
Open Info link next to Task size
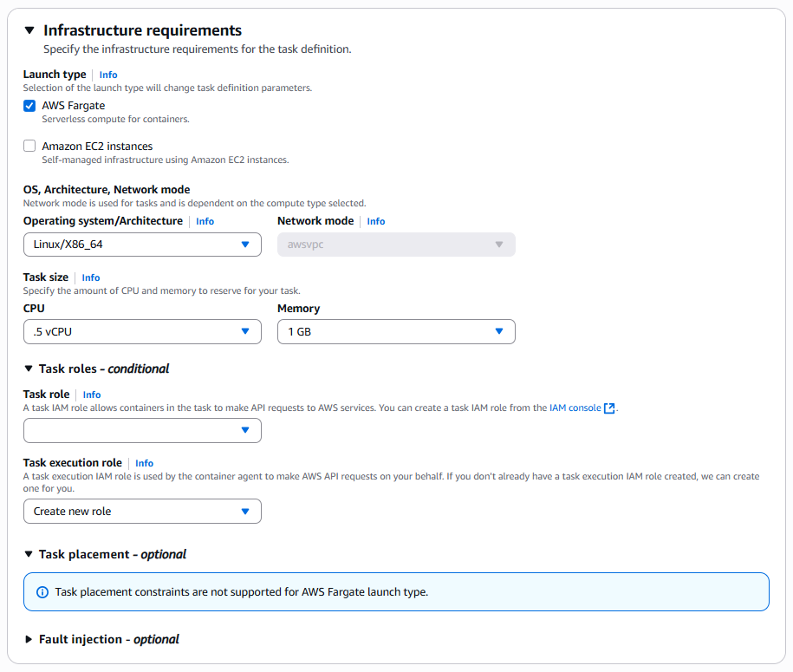[x=91, y=277]
